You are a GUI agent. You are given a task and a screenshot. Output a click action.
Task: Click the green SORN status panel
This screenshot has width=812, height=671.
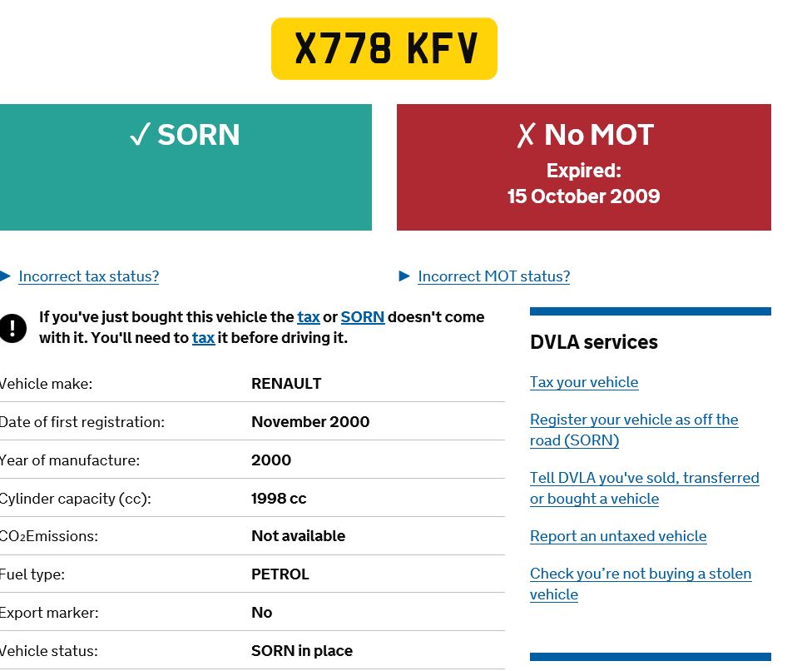[x=186, y=183]
